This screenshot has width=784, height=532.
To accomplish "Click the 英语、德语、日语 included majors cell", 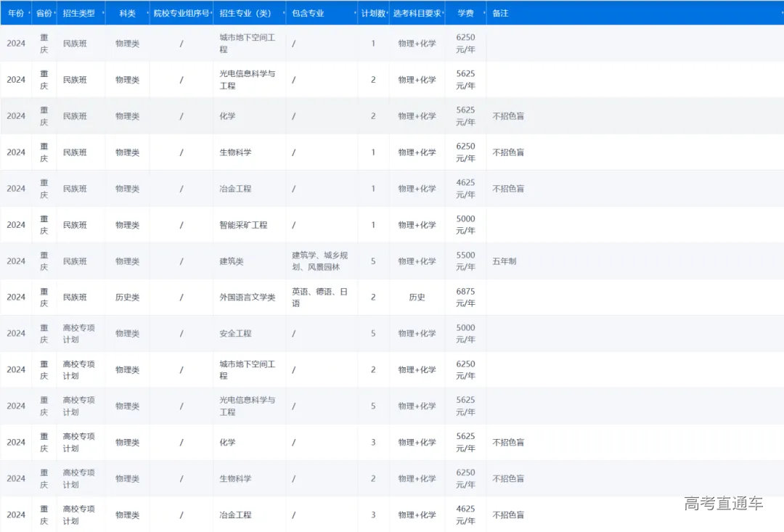I will click(x=319, y=297).
